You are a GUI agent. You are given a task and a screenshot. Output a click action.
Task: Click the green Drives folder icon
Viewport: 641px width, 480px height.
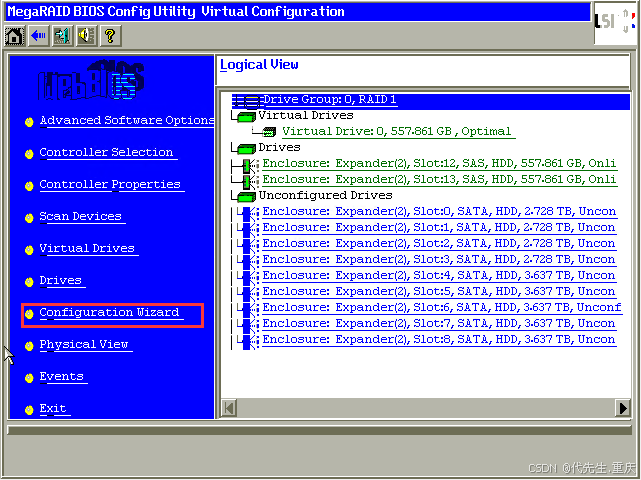point(246,149)
